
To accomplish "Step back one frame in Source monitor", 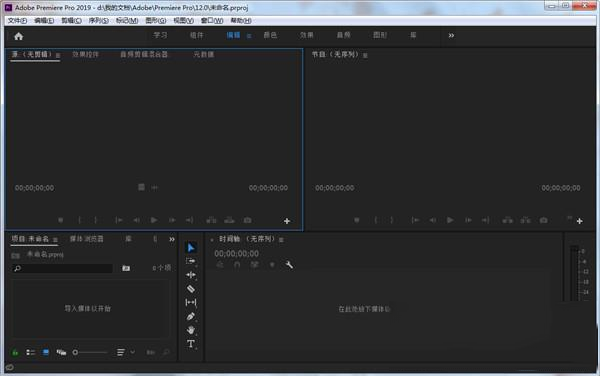I will pos(136,220).
